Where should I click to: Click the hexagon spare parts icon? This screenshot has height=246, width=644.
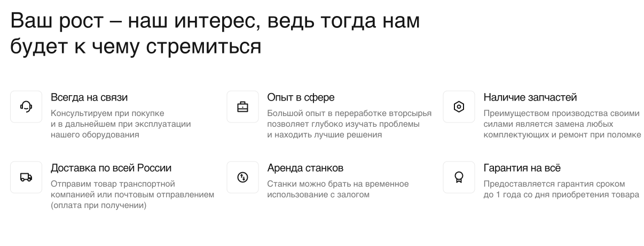coord(459,107)
